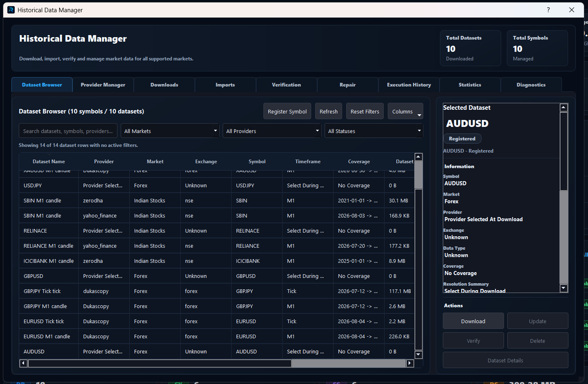Sort by the Exchange column header
Screen dimensions: 588x384
206,162
